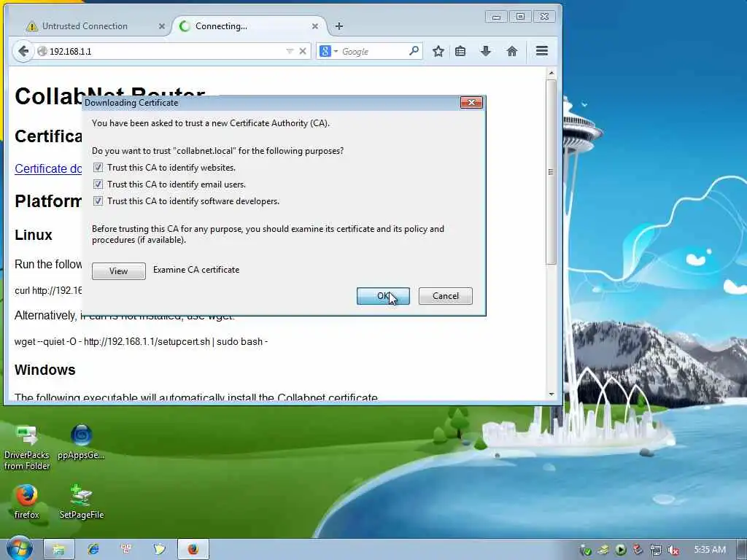Close the Connecting tab

tap(315, 26)
